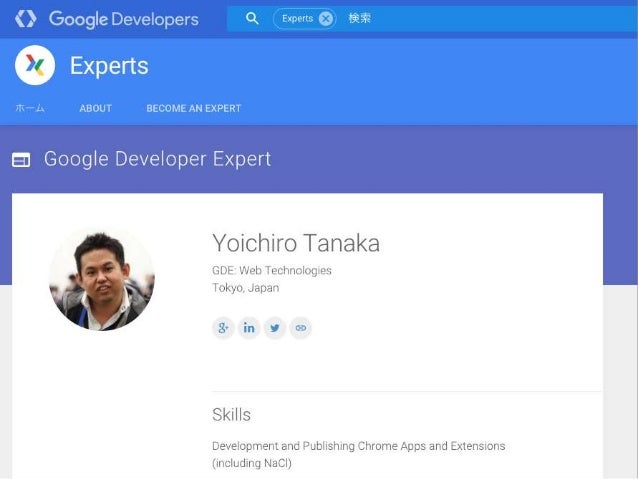This screenshot has width=638, height=479.
Task: Open Yoichiro Tanaka's profile photo
Action: pyautogui.click(x=102, y=279)
